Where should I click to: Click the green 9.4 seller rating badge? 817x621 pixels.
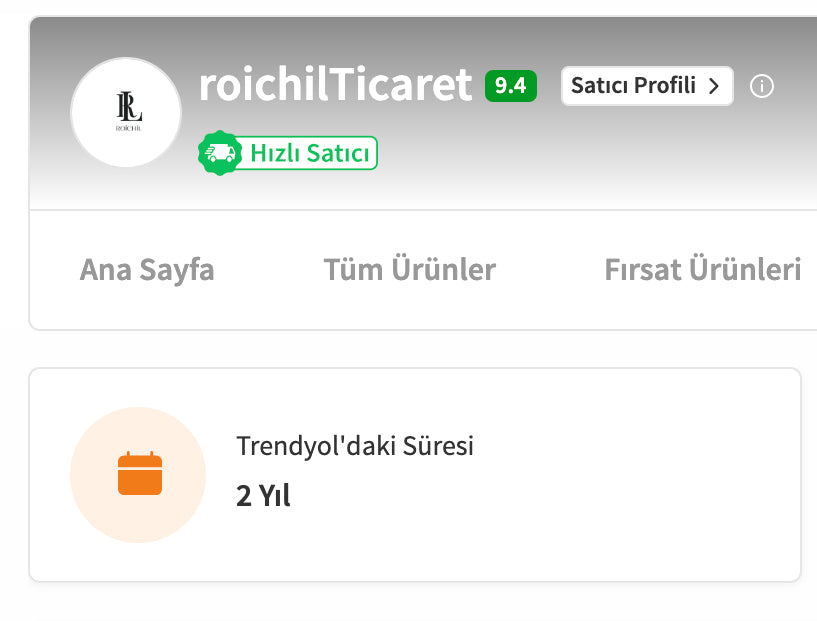(510, 86)
